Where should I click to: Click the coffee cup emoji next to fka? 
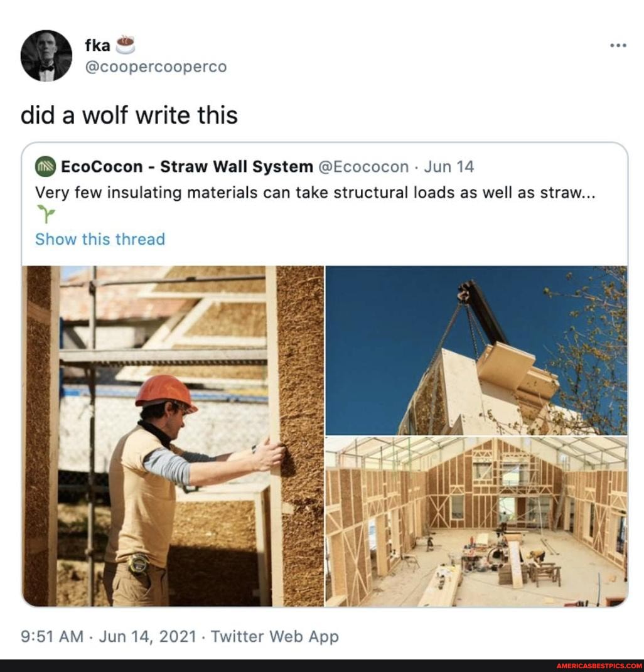(x=122, y=43)
